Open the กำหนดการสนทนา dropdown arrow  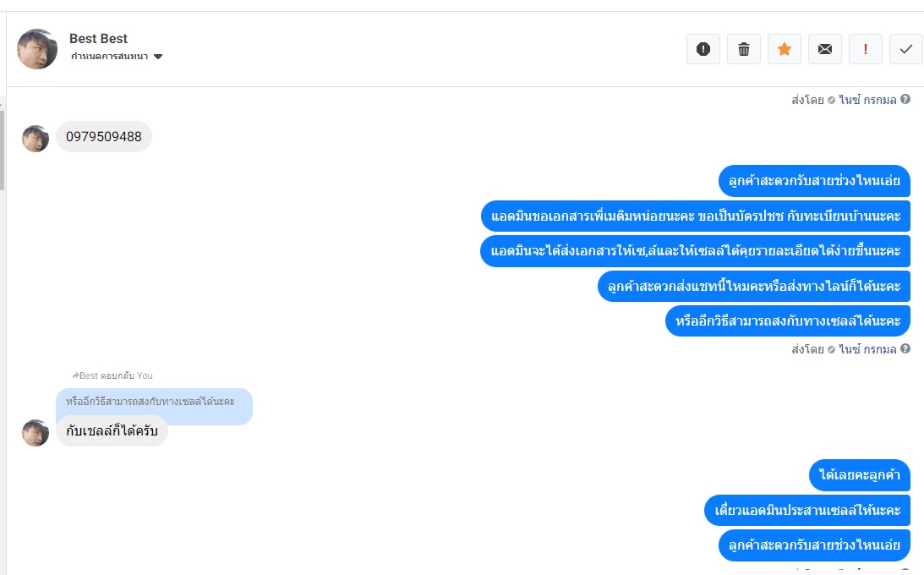tap(158, 57)
